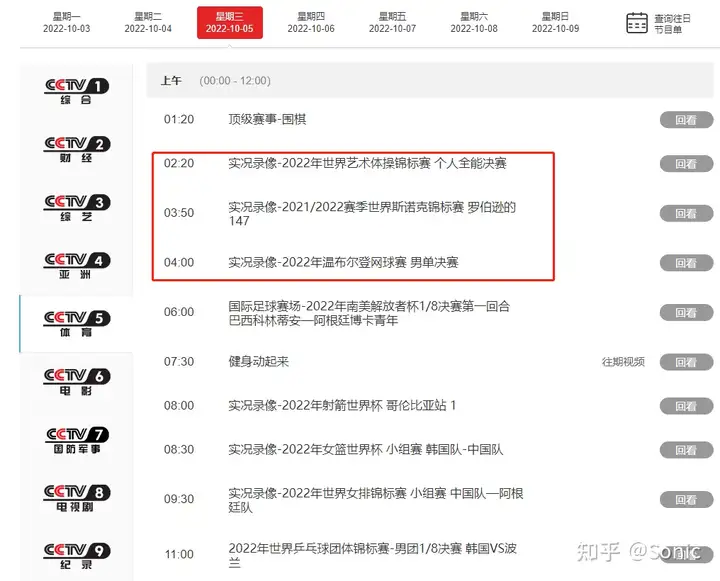Screen dimensions: 720x581
Task: Click 回看 for 03:50 斯诺克锦标赛
Action: pos(686,214)
